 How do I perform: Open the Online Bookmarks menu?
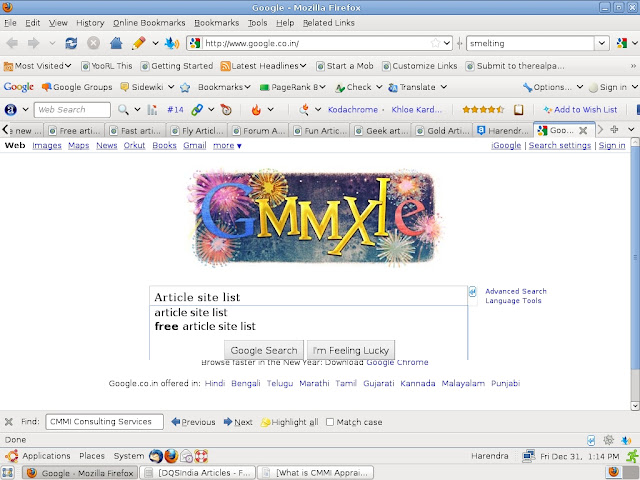(149, 23)
